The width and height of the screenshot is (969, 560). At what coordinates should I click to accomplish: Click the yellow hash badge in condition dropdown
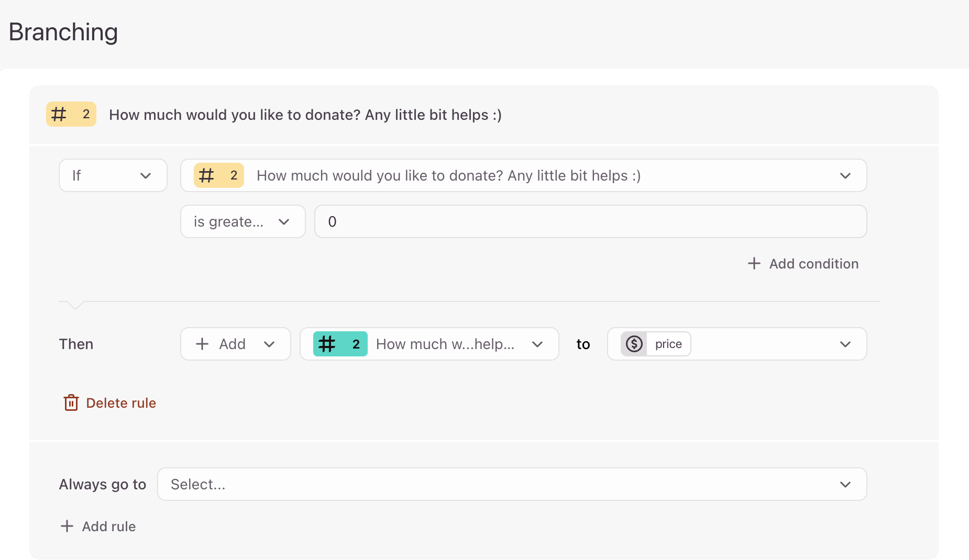click(218, 175)
